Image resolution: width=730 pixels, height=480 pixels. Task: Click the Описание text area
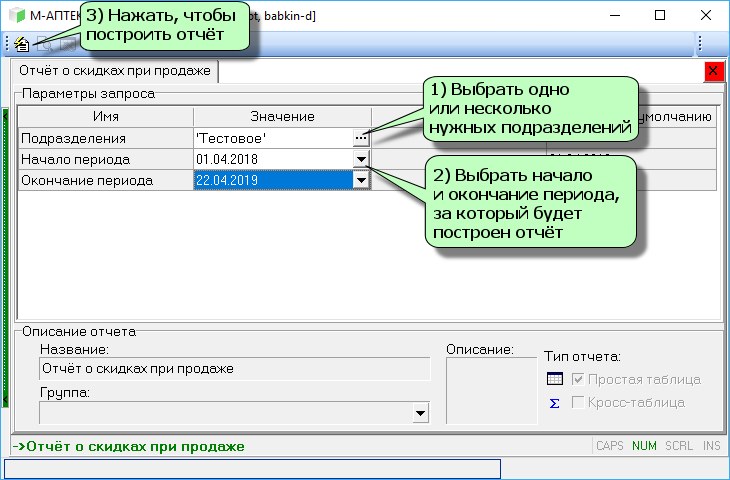click(x=492, y=390)
